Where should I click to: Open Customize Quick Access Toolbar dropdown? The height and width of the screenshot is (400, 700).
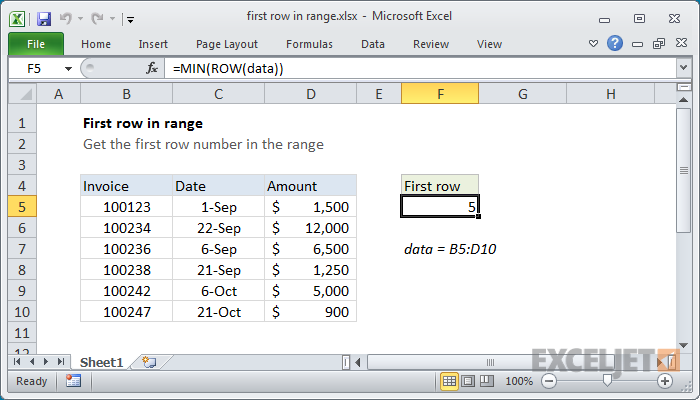tap(131, 18)
